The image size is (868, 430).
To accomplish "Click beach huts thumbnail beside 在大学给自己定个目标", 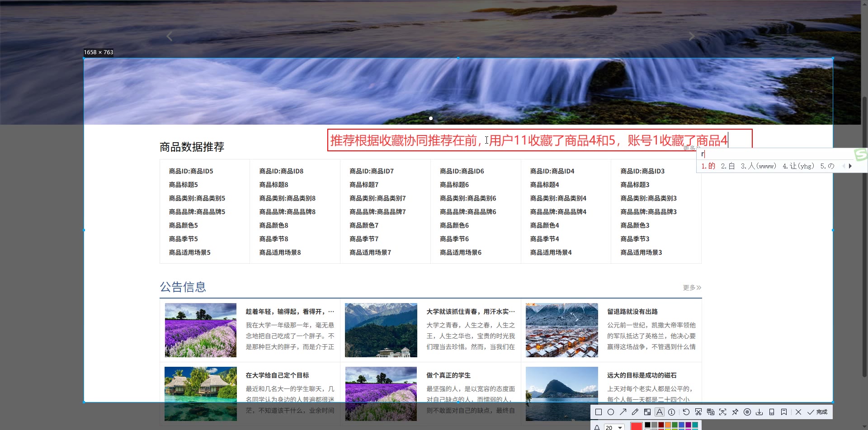I will click(201, 394).
